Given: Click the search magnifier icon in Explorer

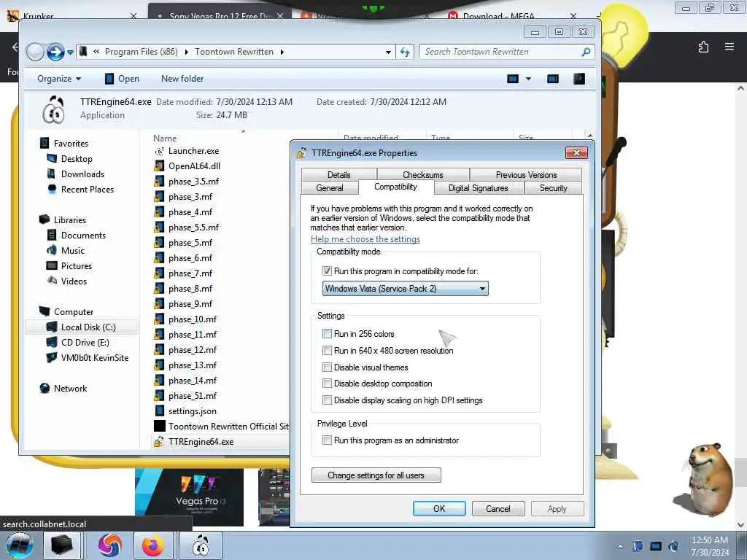Looking at the screenshot, I should pos(587,52).
